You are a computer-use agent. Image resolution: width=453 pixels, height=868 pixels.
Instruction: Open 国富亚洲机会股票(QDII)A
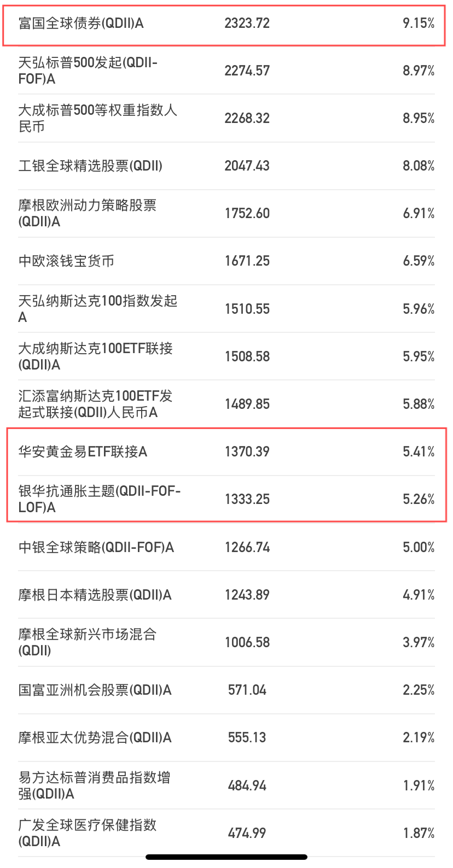coord(226,690)
